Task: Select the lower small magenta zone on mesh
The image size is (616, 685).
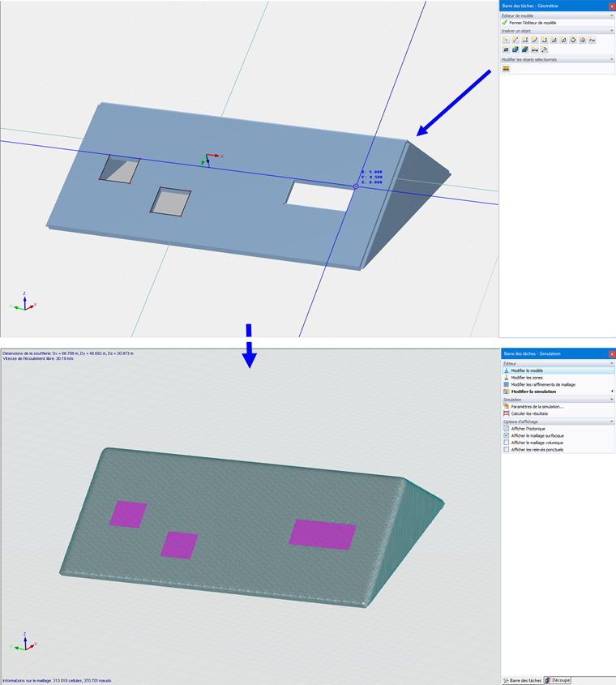Action: 179,545
